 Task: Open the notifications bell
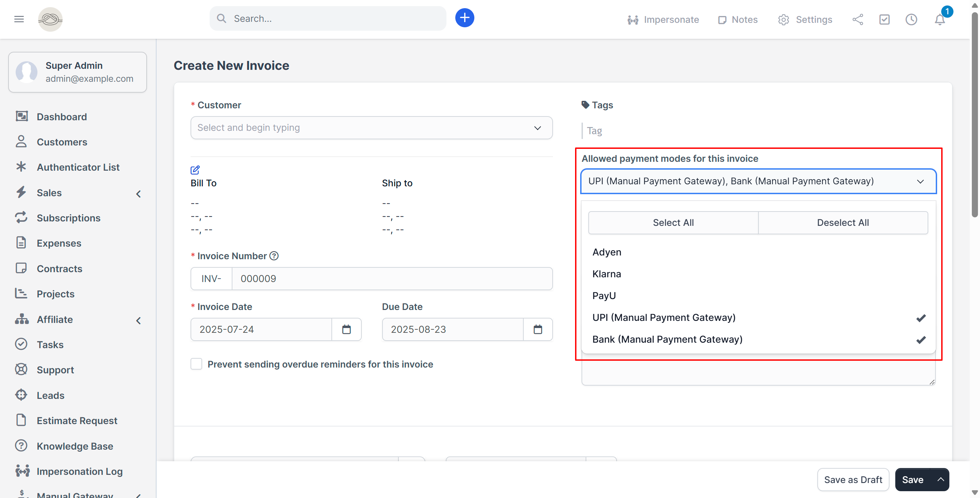click(x=940, y=19)
